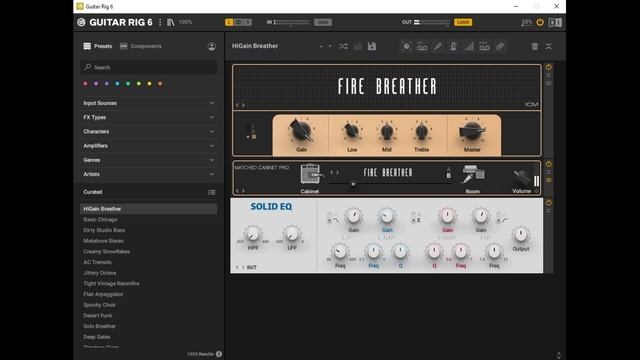The image size is (640, 360).
Task: Switch to the Presets tab
Action: (98, 46)
